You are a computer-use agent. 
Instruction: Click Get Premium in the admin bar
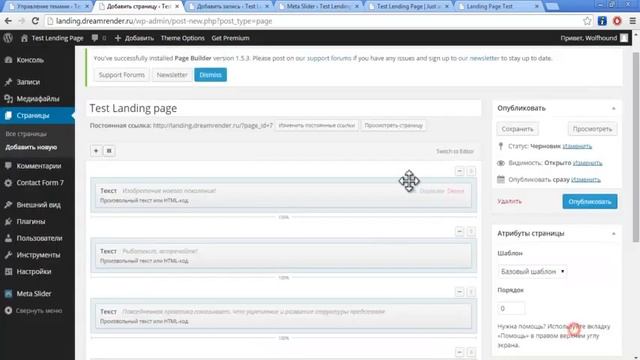pos(230,38)
